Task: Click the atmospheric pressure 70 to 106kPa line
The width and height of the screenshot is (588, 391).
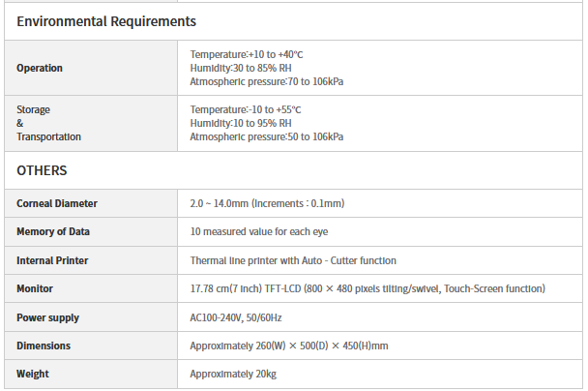Action: tap(267, 81)
